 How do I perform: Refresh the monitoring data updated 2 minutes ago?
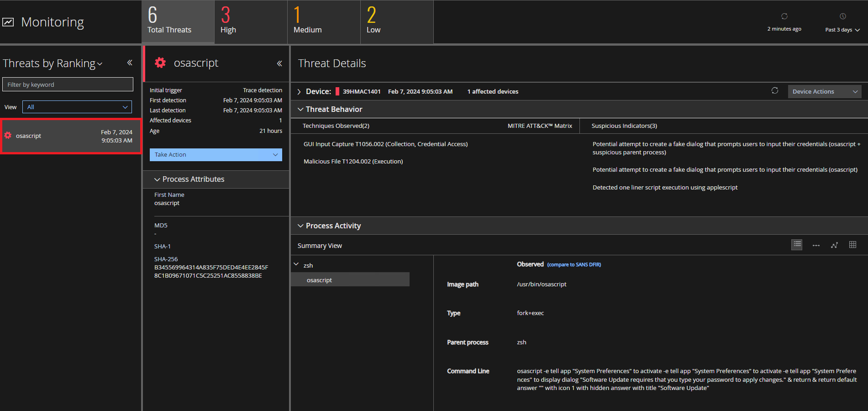click(784, 17)
